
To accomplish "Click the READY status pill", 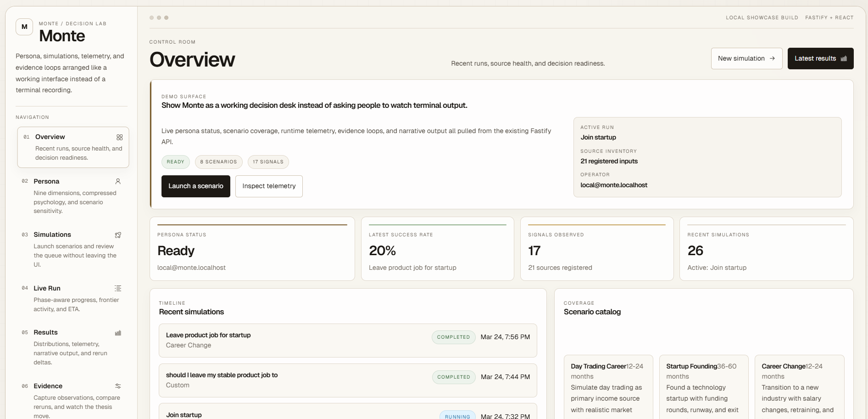I will tap(175, 162).
